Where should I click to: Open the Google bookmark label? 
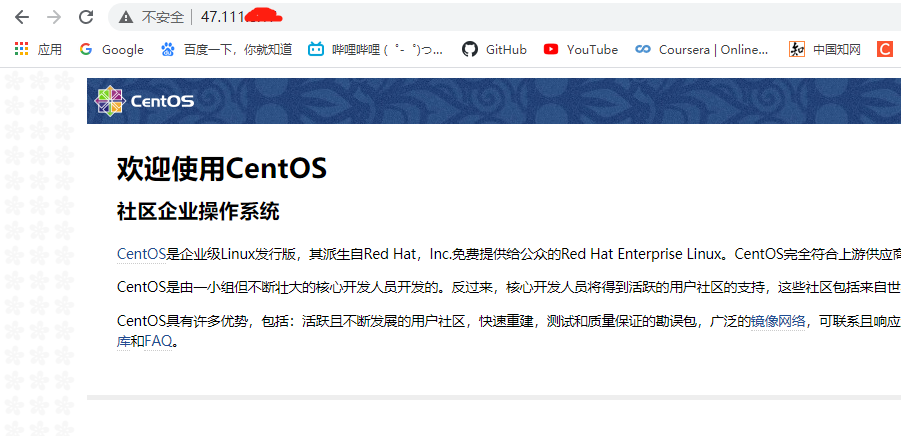point(123,50)
